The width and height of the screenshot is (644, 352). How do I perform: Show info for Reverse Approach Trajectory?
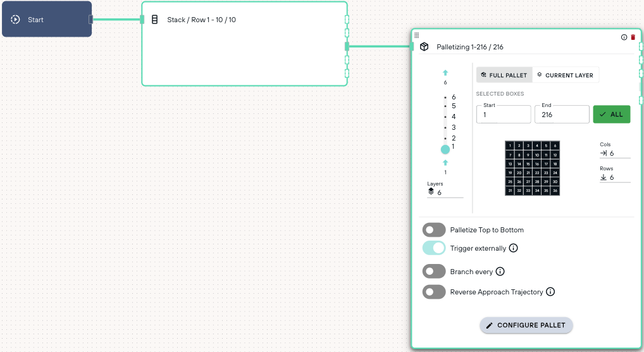[550, 292]
